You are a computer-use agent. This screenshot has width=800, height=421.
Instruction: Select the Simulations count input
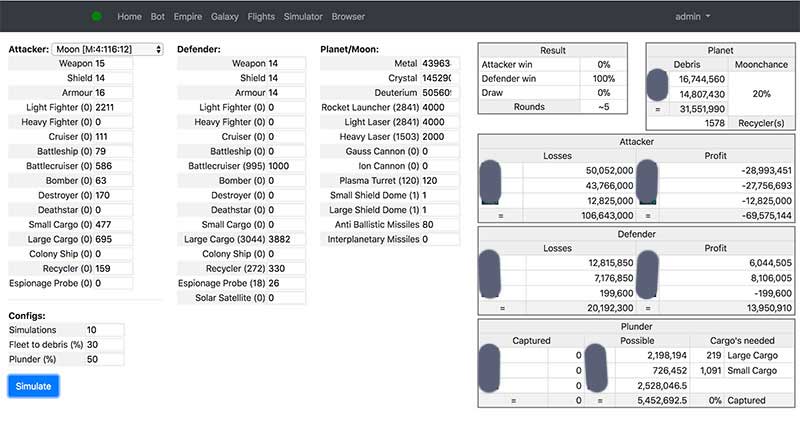click(x=103, y=329)
